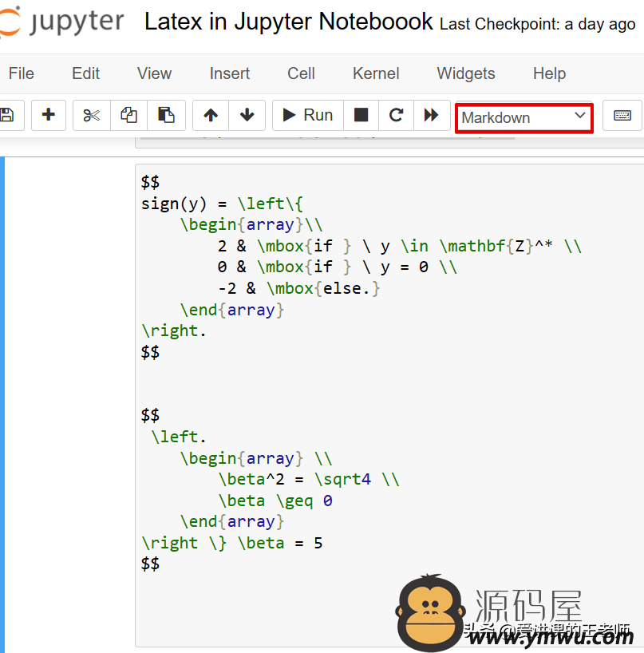Run the current cell
This screenshot has width=644, height=653.
point(308,115)
